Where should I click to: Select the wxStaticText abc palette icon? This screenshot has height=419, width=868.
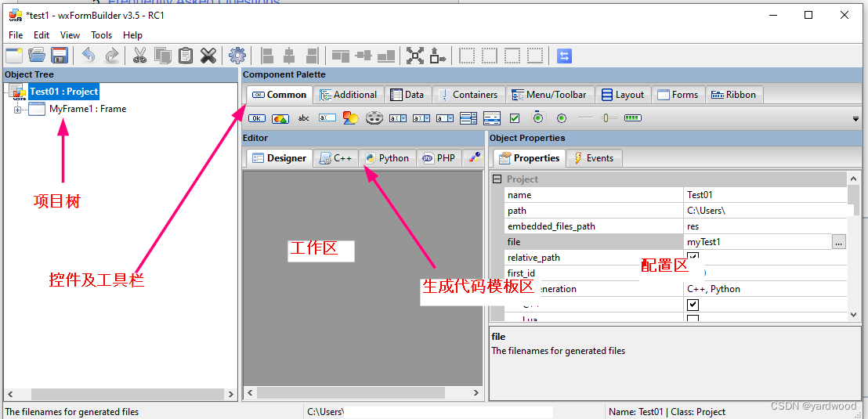(304, 118)
